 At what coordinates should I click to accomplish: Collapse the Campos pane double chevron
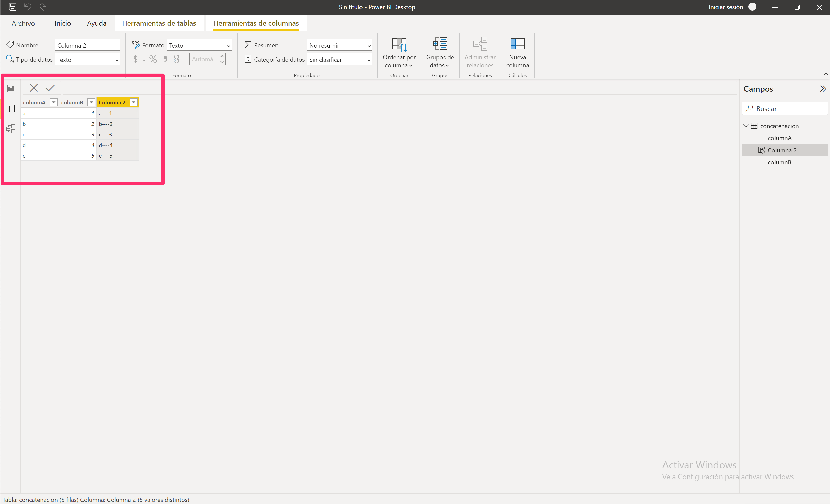coord(823,89)
